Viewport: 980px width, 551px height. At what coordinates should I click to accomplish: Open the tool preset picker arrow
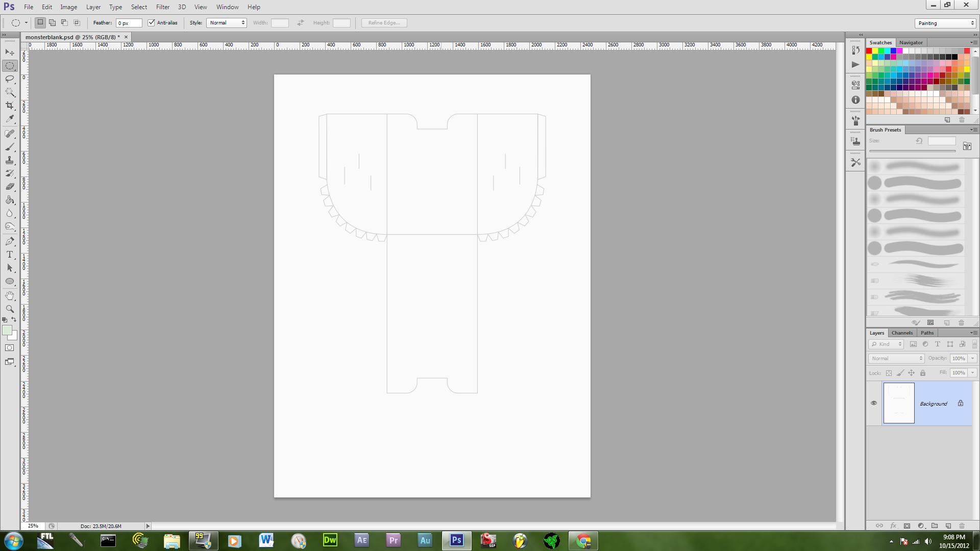26,23
